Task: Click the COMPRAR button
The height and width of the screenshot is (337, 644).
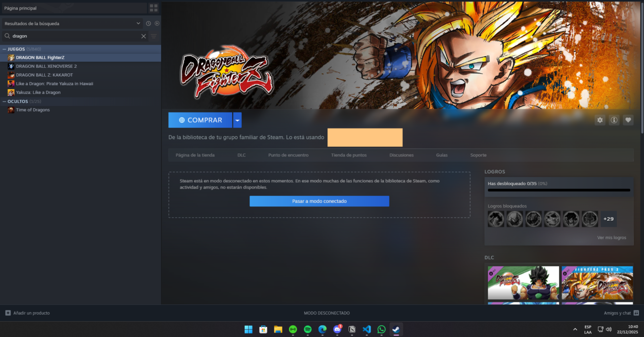Action: [200, 120]
